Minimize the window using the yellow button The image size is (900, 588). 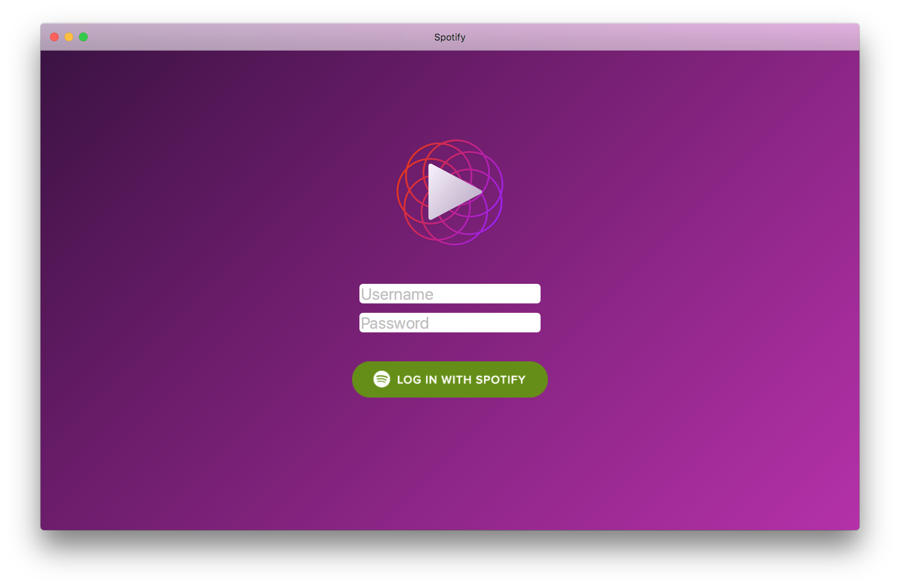tap(69, 37)
